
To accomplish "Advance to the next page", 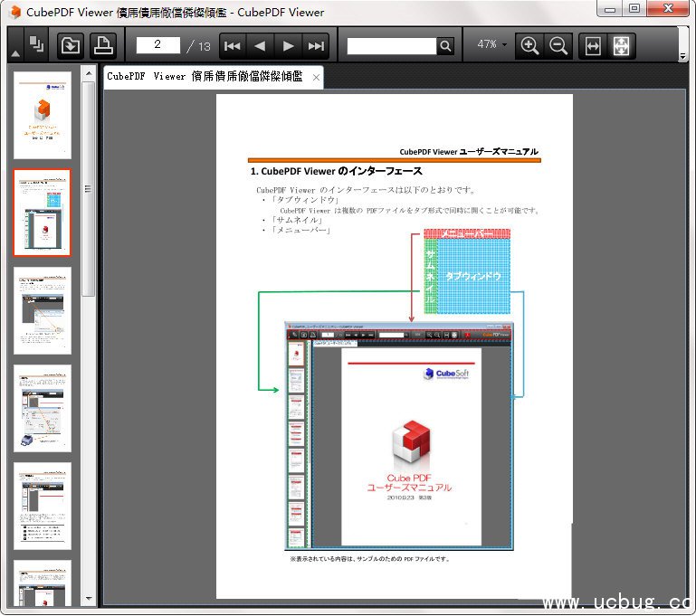I will pyautogui.click(x=288, y=45).
